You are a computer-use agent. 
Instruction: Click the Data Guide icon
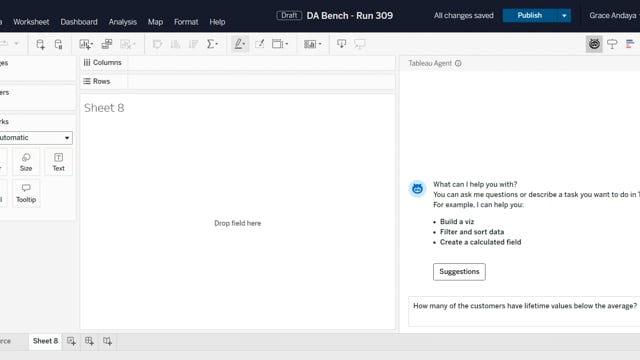click(x=612, y=44)
